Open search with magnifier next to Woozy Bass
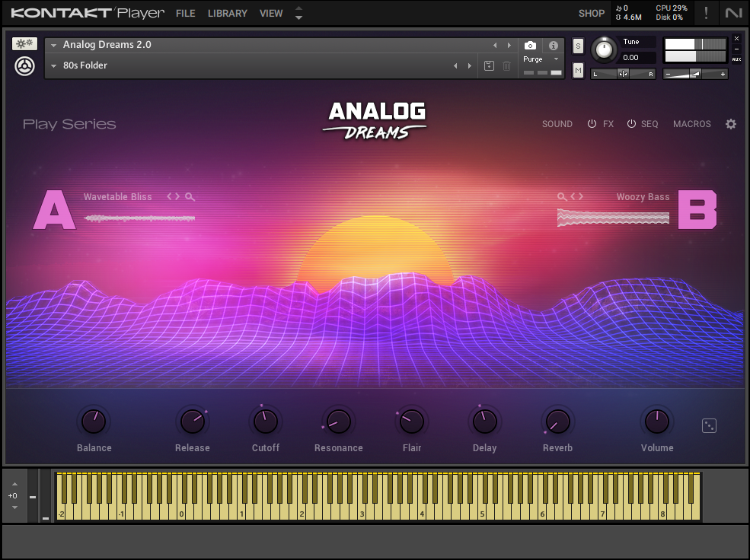The width and height of the screenshot is (750, 560). pyautogui.click(x=561, y=196)
